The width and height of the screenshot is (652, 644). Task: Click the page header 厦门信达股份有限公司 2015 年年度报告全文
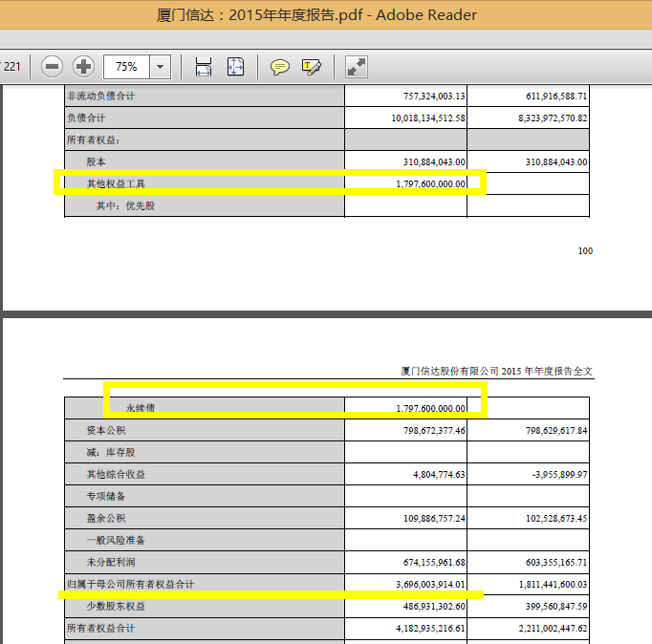504,371
